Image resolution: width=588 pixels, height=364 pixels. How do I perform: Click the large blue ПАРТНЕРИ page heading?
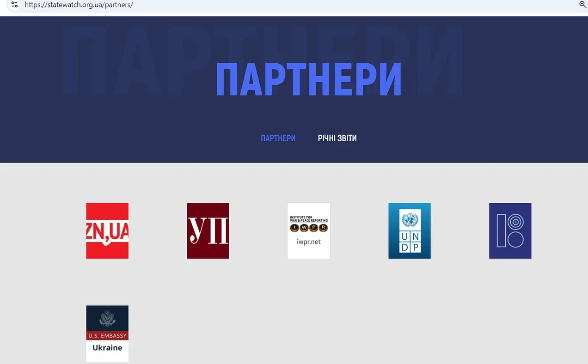point(309,79)
